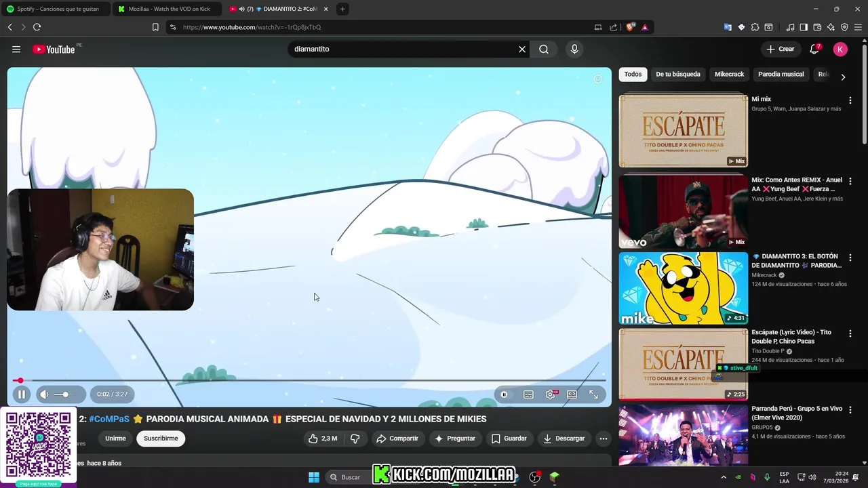Share the video via Compartir

pyautogui.click(x=397, y=439)
